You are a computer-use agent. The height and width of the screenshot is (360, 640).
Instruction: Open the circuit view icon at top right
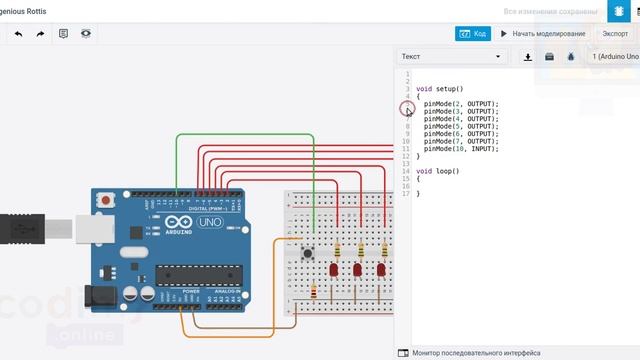619,11
